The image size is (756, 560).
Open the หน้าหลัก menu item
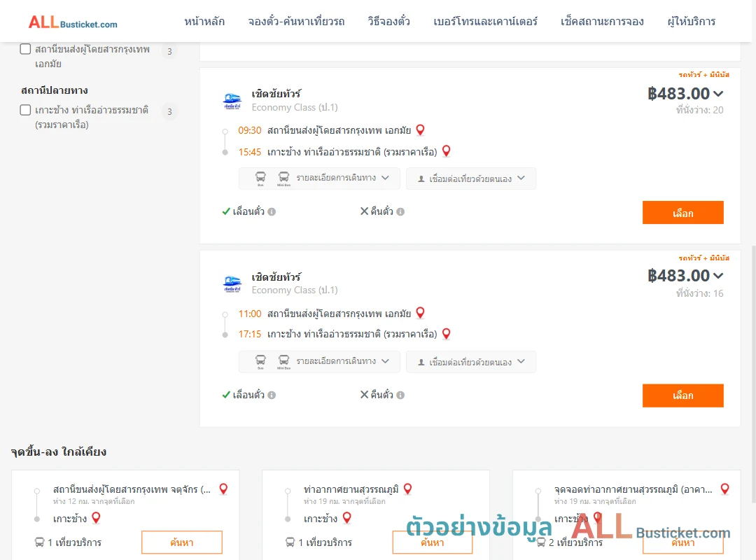click(204, 22)
